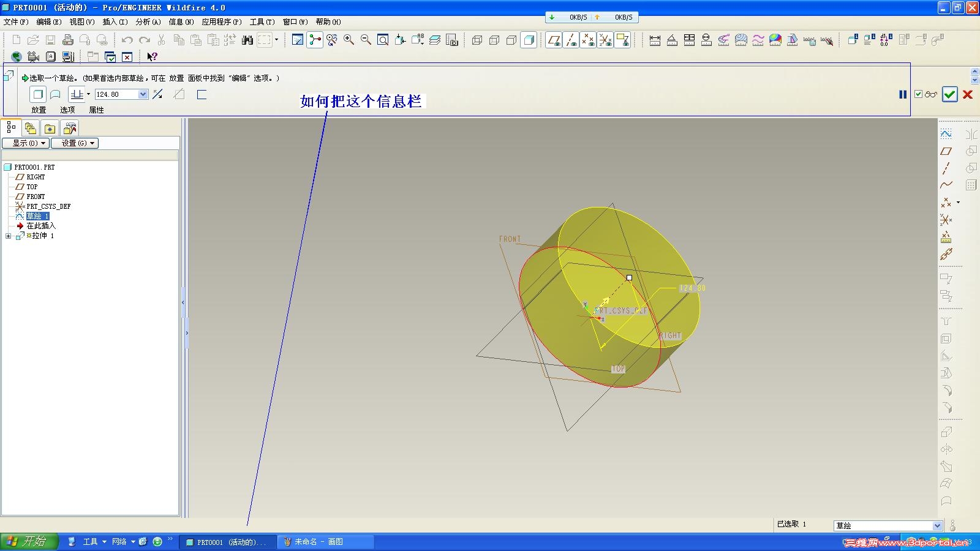The image size is (980, 551).
Task: Click the Diameter measure icon
Action: 706,40
